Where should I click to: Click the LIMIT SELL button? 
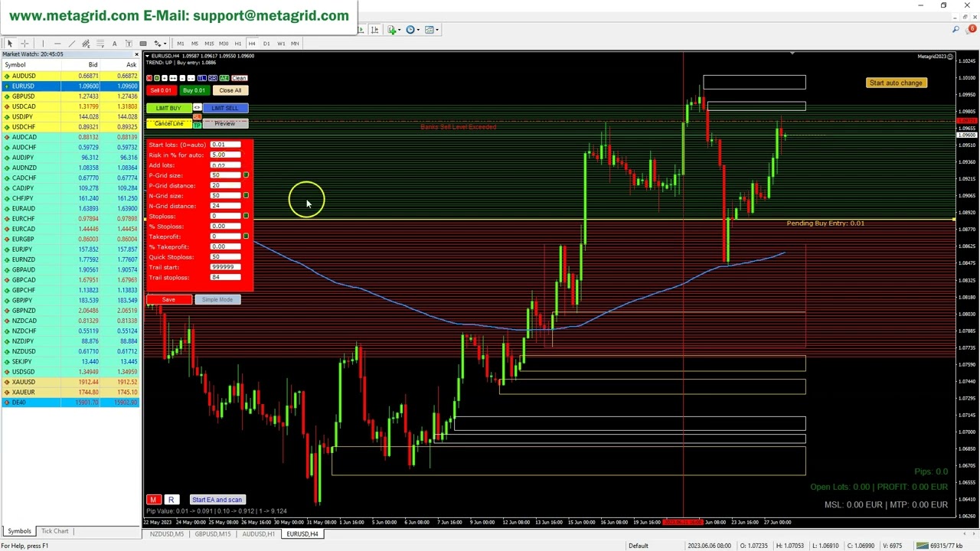point(226,108)
